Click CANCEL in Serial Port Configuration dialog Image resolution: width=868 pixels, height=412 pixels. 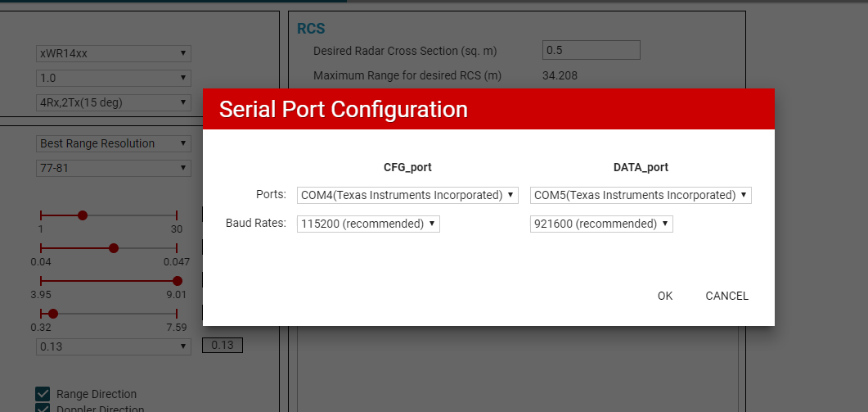click(x=726, y=296)
